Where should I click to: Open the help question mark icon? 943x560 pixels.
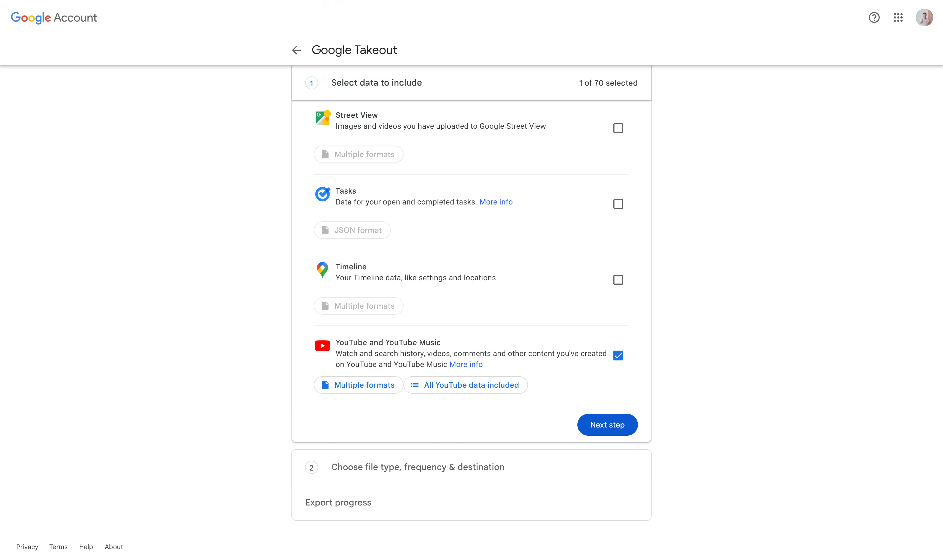click(874, 17)
